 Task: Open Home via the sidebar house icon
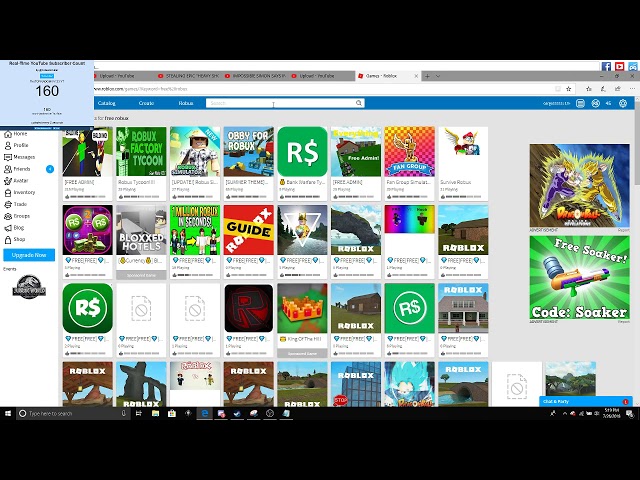click(8, 134)
